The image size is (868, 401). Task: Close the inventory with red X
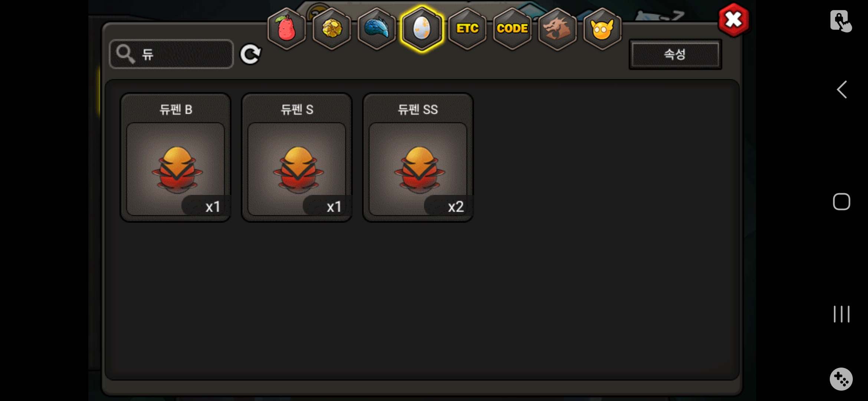pos(733,20)
